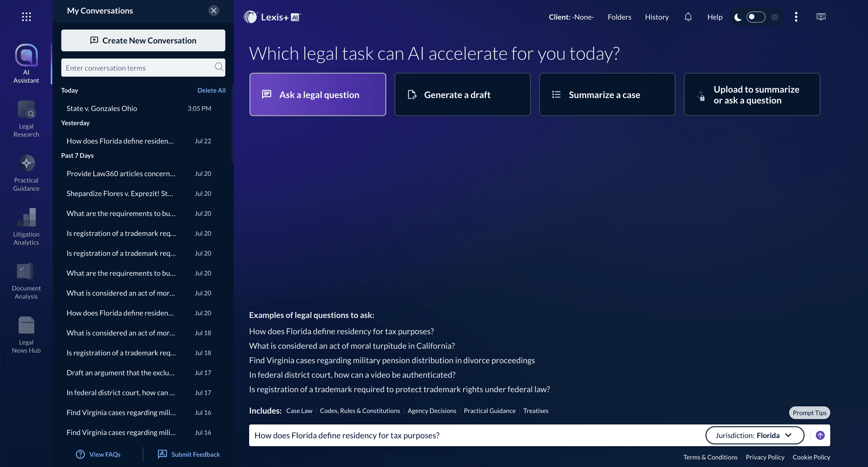
Task: Toggle dark/light mode switch
Action: (x=755, y=17)
